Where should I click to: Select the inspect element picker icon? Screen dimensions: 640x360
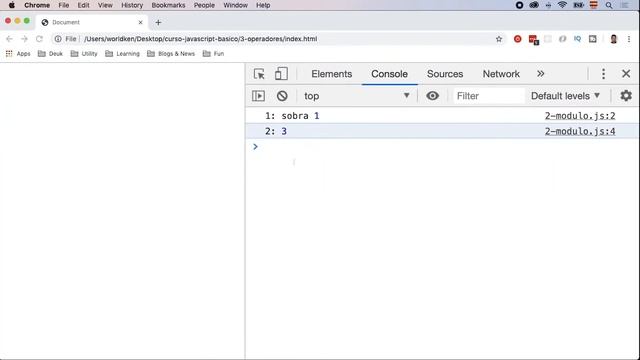259,74
